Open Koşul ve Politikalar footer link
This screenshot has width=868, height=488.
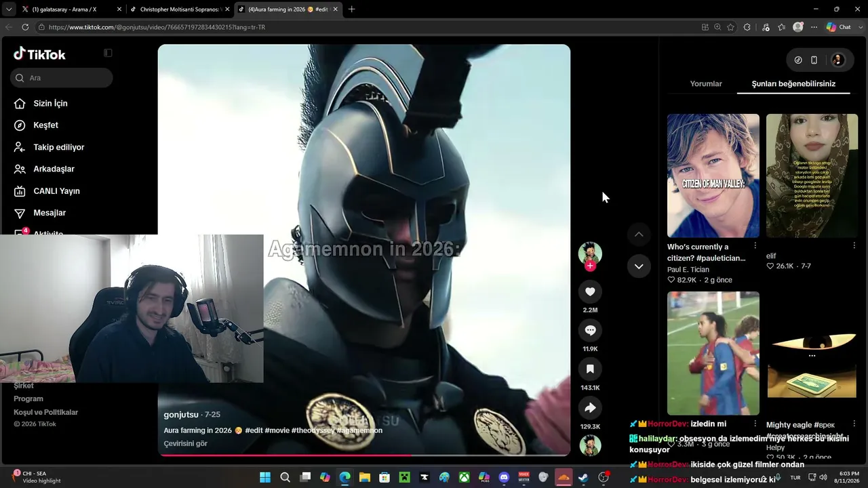(x=46, y=412)
